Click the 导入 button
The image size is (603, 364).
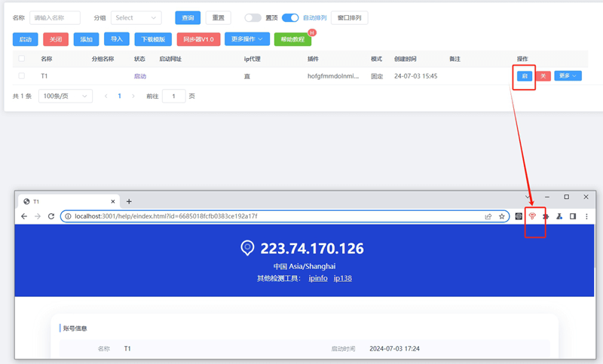117,39
